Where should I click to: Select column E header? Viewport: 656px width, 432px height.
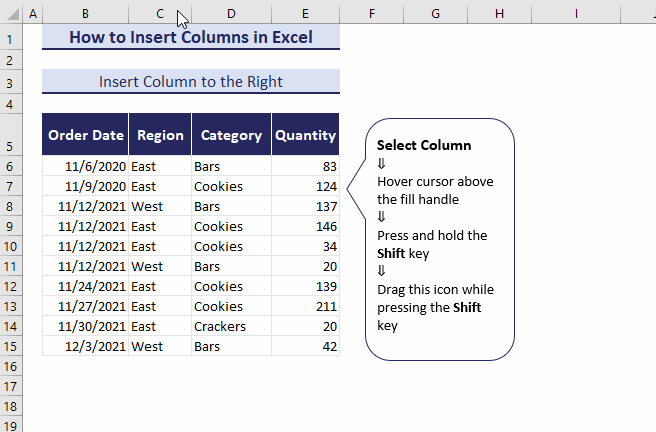tap(305, 14)
